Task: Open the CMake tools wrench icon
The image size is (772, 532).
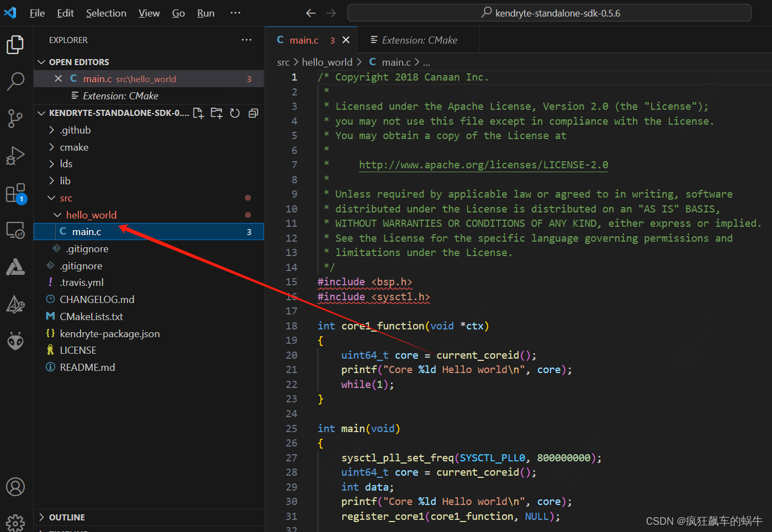Action: point(15,304)
